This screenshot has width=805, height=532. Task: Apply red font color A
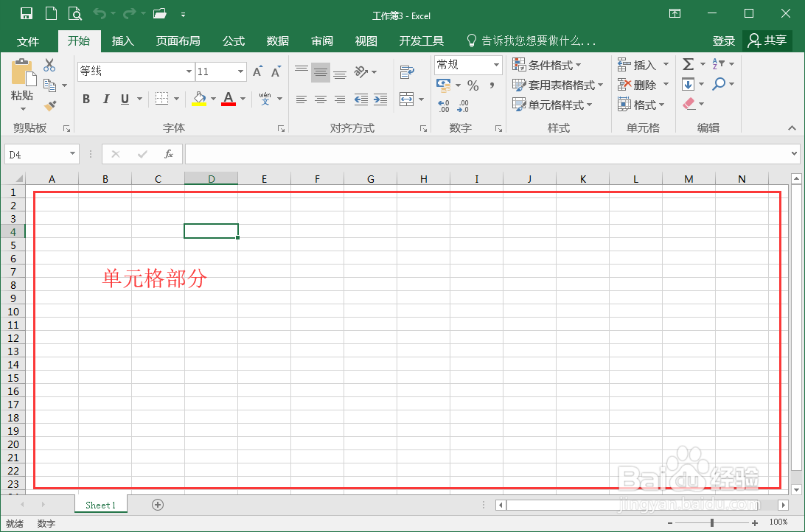pos(229,99)
